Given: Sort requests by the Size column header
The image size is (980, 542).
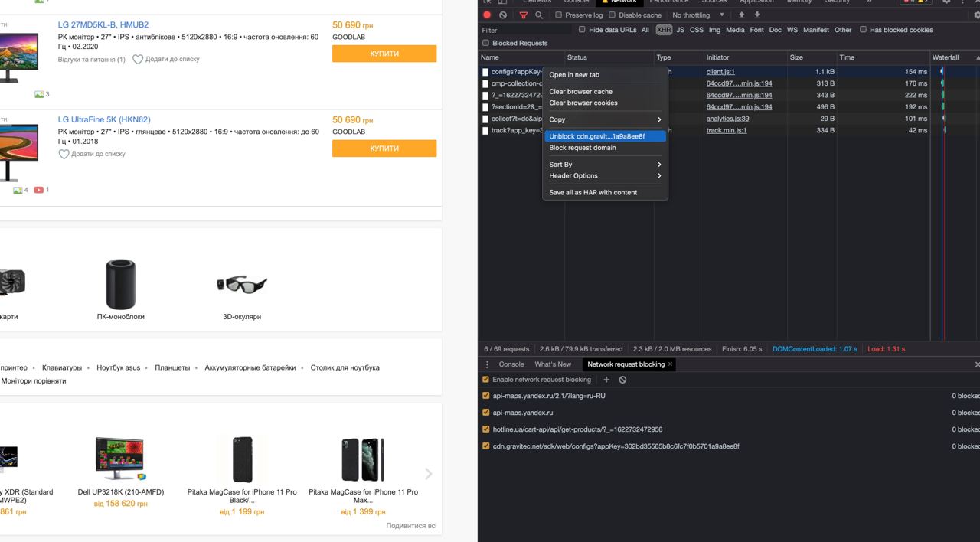Looking at the screenshot, I should [812, 57].
